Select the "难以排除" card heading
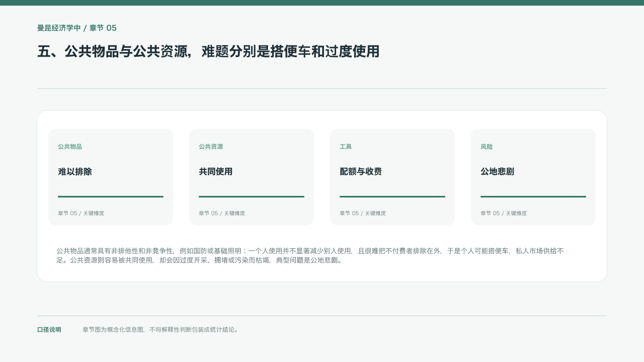The image size is (644, 362). pyautogui.click(x=75, y=172)
